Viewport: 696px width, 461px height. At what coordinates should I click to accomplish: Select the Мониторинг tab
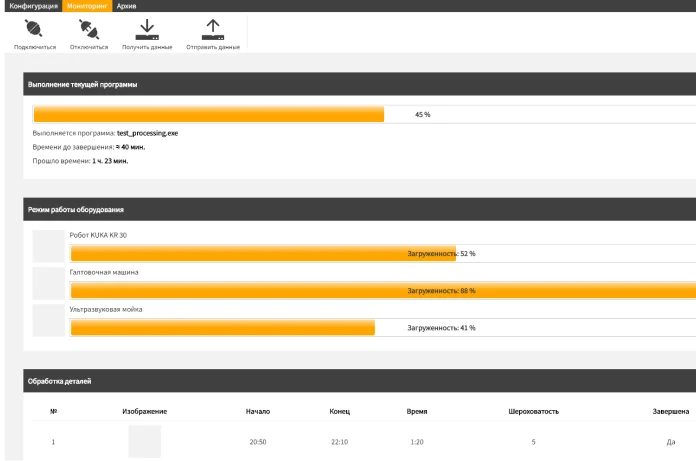coord(87,6)
